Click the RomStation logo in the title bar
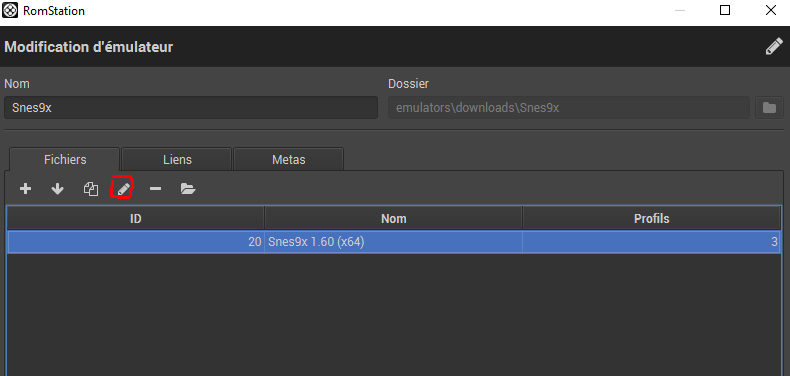The height and width of the screenshot is (376, 790). [10, 10]
